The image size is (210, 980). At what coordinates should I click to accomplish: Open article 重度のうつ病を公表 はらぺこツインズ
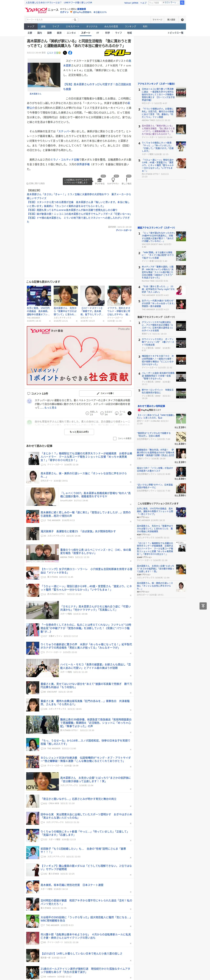click(95, 551)
